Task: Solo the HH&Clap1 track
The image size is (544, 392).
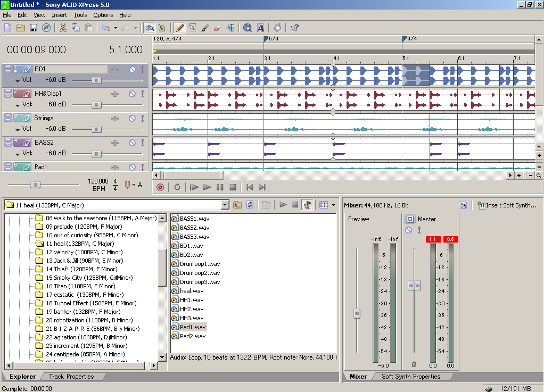Action: tap(143, 94)
